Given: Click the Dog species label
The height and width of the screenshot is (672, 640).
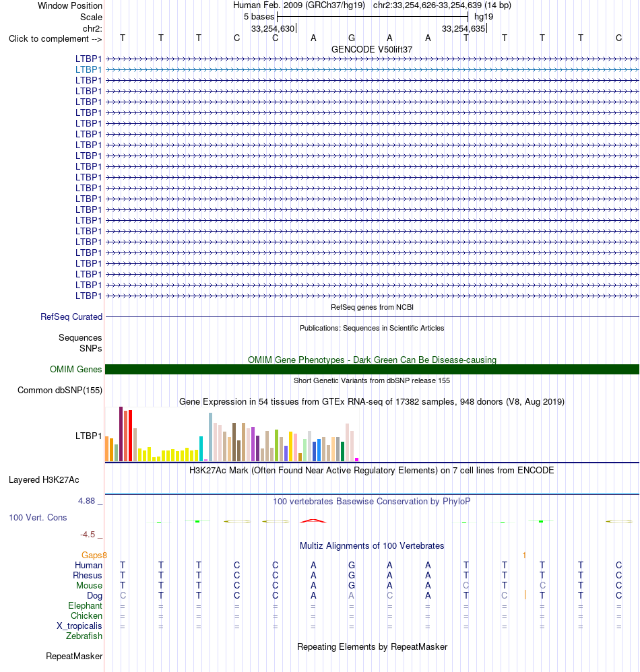Looking at the screenshot, I should click(95, 596).
